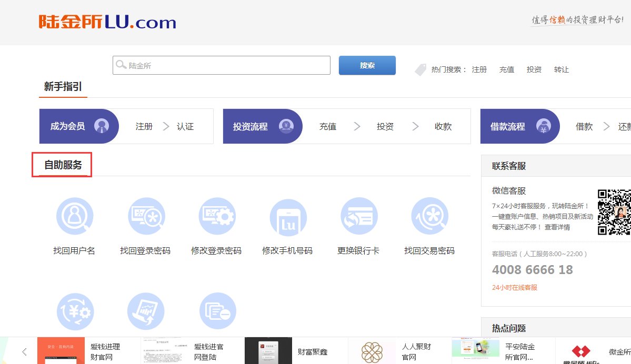Select the 找回用户名 recover-username icon

(x=75, y=216)
